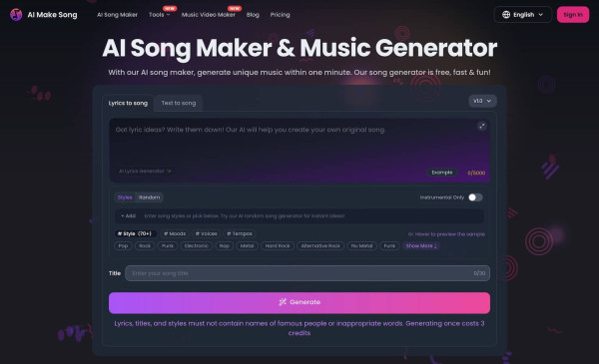This screenshot has height=364, width=599.
Task: Open the English language dropdown
Action: (522, 15)
